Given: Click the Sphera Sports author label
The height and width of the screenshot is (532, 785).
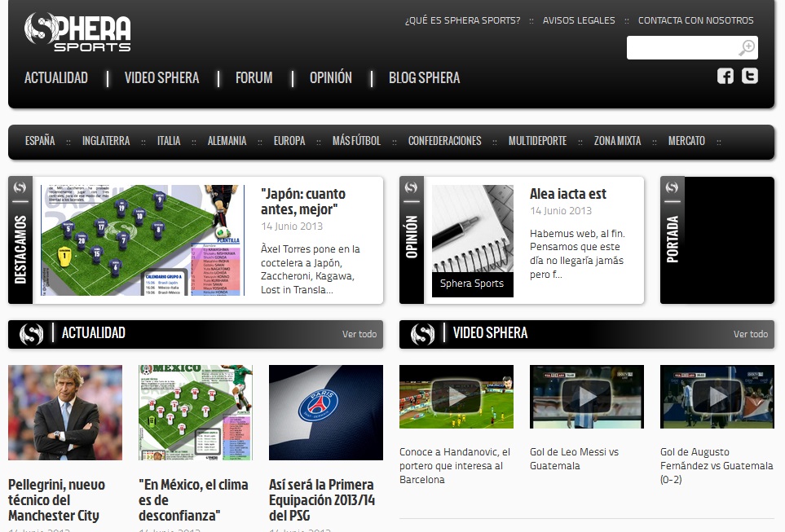Looking at the screenshot, I should coord(472,284).
